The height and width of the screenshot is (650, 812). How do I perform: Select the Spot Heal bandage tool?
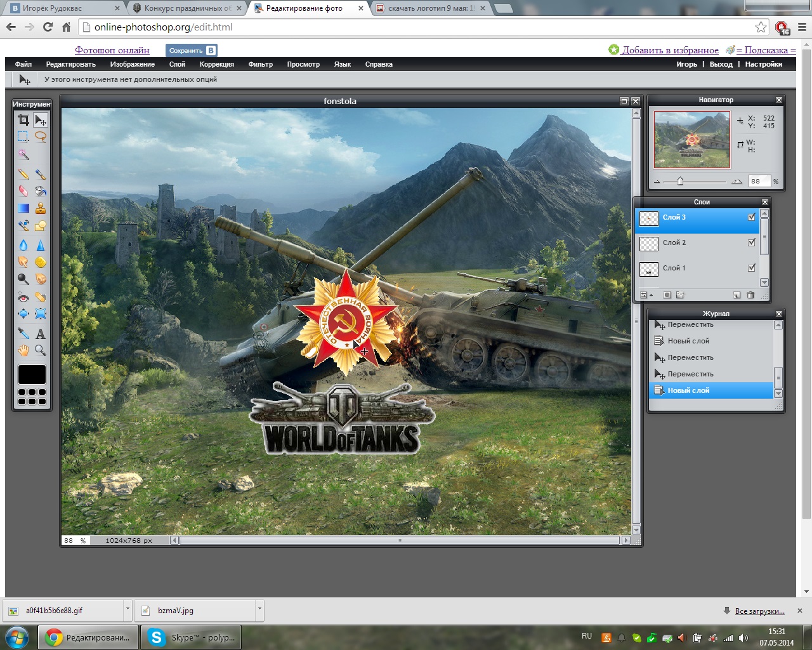(x=41, y=297)
